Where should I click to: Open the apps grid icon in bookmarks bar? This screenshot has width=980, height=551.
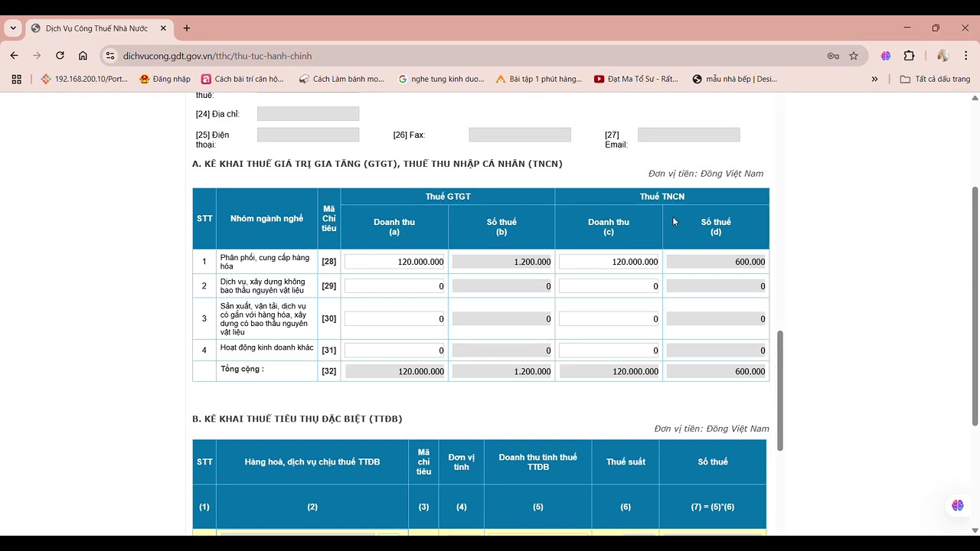[x=16, y=79]
